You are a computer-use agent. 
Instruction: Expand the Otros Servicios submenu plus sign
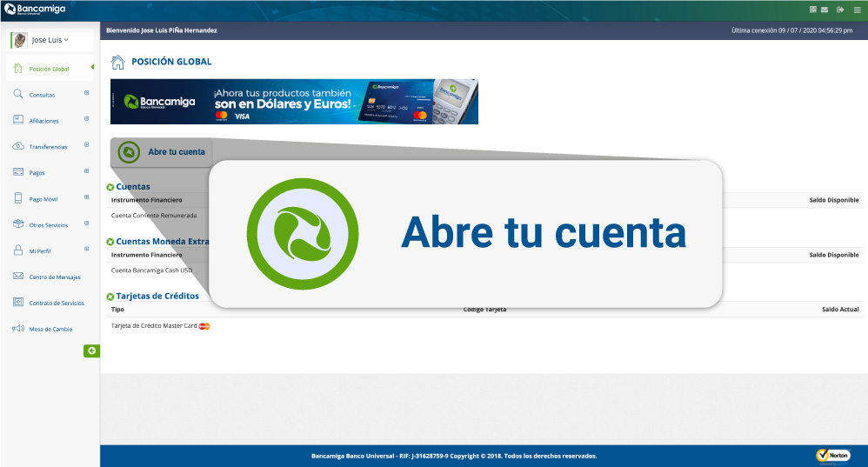click(86, 223)
